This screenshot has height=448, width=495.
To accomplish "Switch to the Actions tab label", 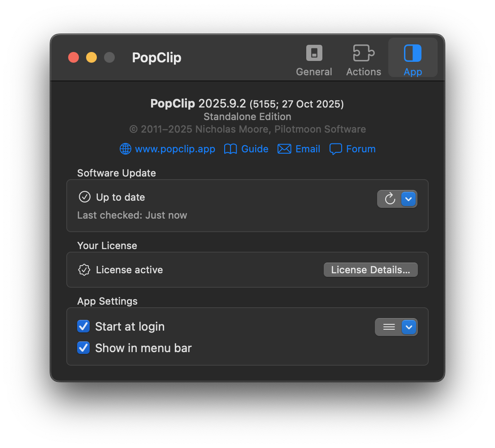I will point(363,72).
